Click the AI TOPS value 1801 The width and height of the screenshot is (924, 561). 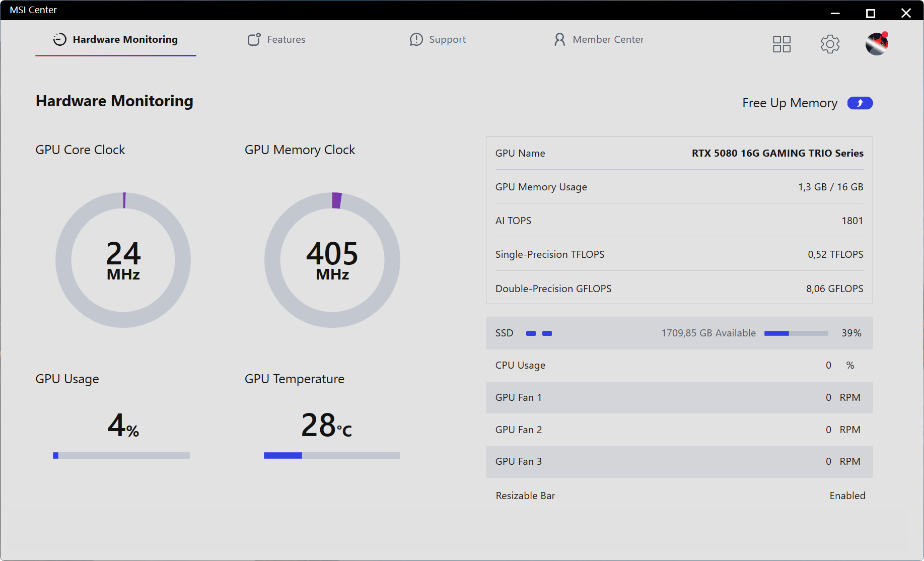click(x=852, y=221)
